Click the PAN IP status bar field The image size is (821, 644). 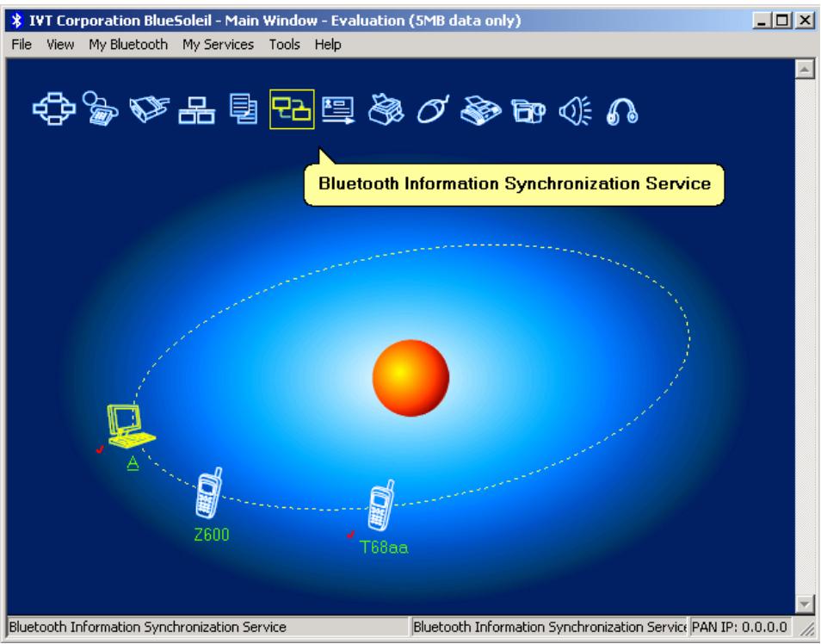pyautogui.click(x=739, y=627)
